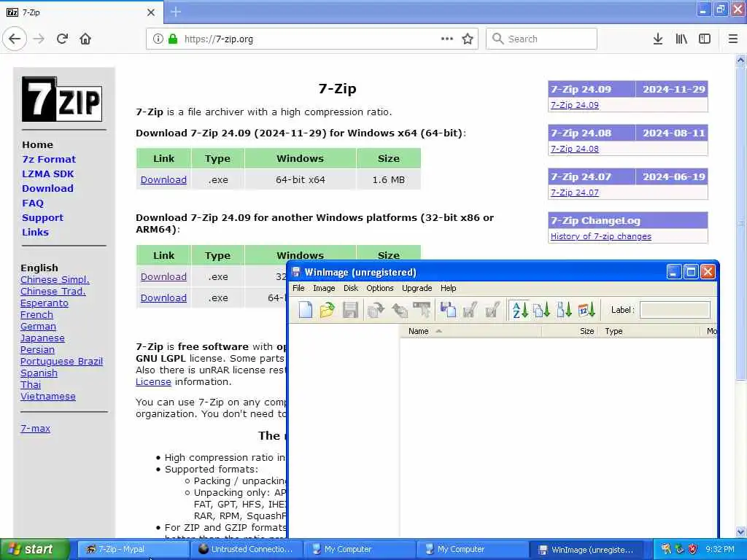This screenshot has width=747, height=560.
Task: Click the green padlock security icon
Action: pos(173,39)
